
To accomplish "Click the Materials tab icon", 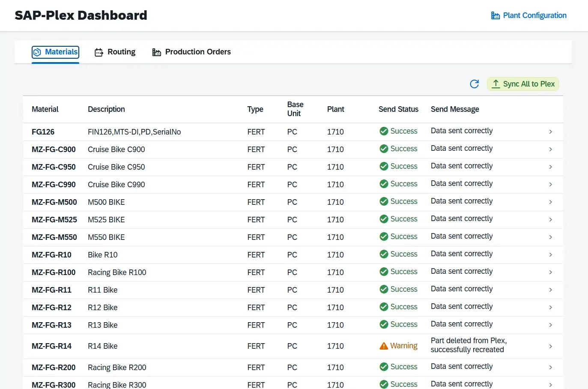I will (x=38, y=52).
